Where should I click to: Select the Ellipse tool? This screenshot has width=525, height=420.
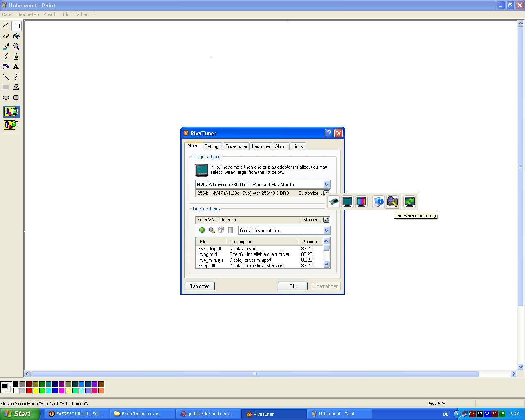click(6, 98)
